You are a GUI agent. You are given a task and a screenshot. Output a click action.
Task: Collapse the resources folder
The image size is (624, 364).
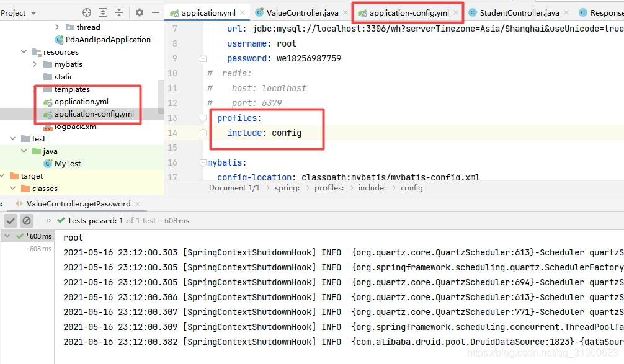[x=24, y=51]
